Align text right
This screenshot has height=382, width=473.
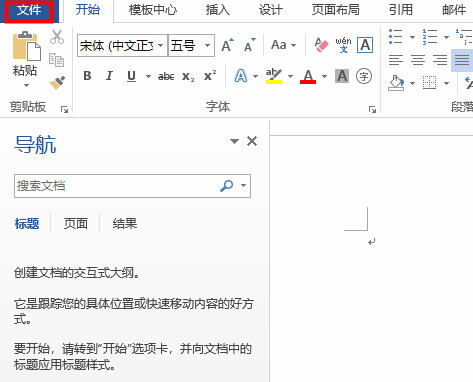(440, 60)
